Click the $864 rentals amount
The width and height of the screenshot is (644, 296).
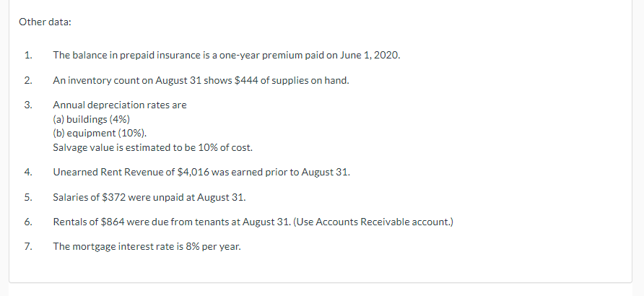(x=113, y=222)
